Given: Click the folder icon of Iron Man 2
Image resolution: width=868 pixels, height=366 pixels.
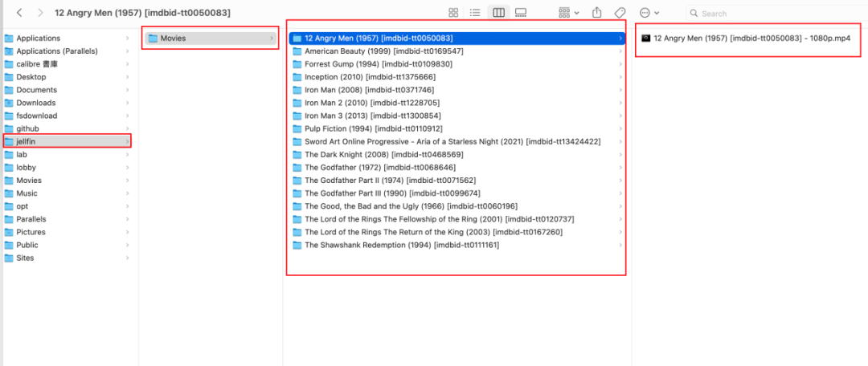Looking at the screenshot, I should coord(297,103).
